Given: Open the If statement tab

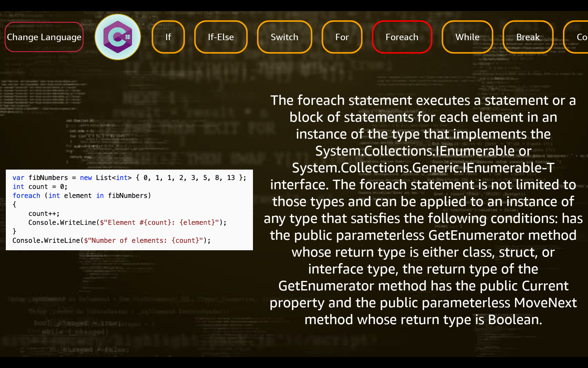Looking at the screenshot, I should click(168, 37).
